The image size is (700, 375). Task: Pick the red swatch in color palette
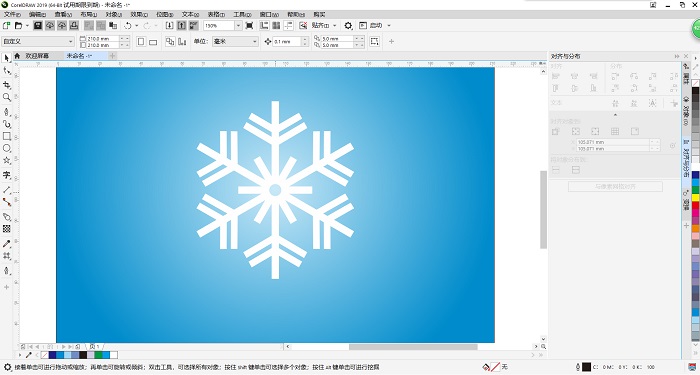click(696, 205)
